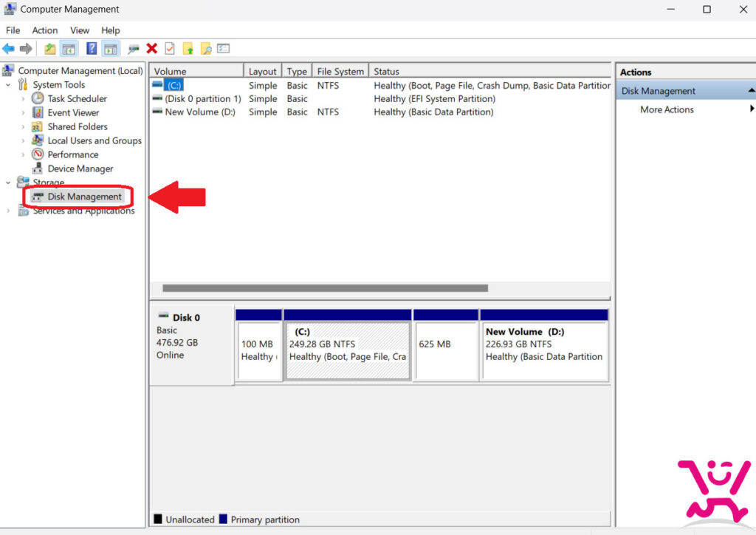The width and height of the screenshot is (756, 535).
Task: Sort by the File System column header
Action: click(340, 71)
